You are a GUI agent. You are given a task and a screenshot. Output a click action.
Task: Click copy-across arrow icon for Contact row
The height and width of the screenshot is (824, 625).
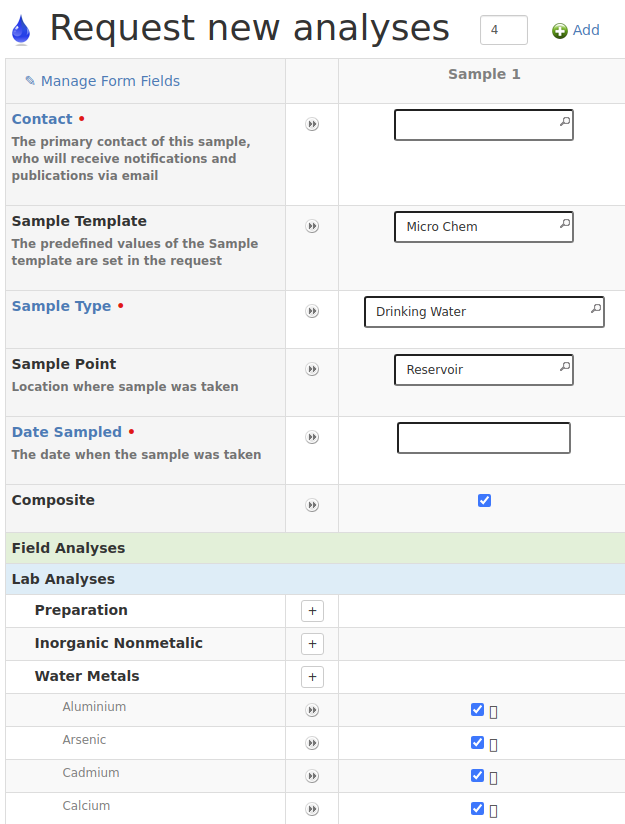click(312, 125)
